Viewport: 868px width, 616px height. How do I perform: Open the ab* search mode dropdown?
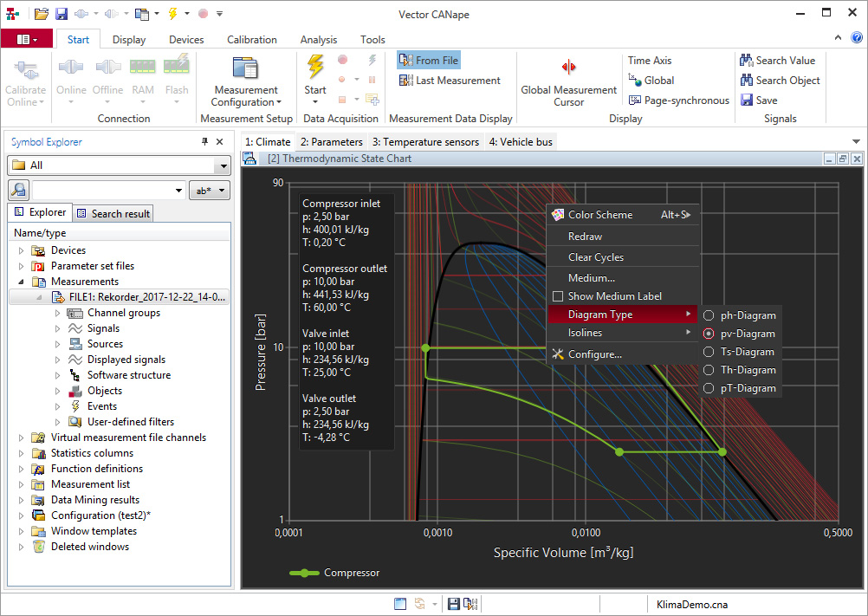tap(210, 191)
